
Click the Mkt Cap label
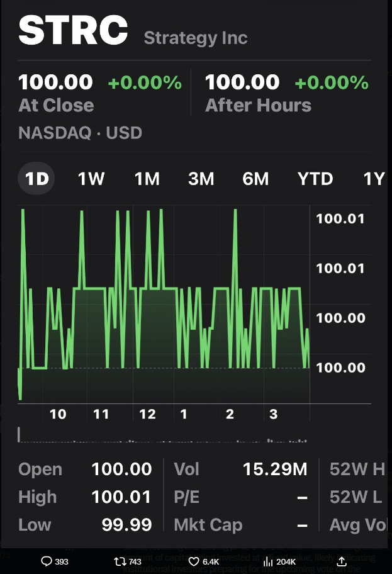[x=208, y=524]
